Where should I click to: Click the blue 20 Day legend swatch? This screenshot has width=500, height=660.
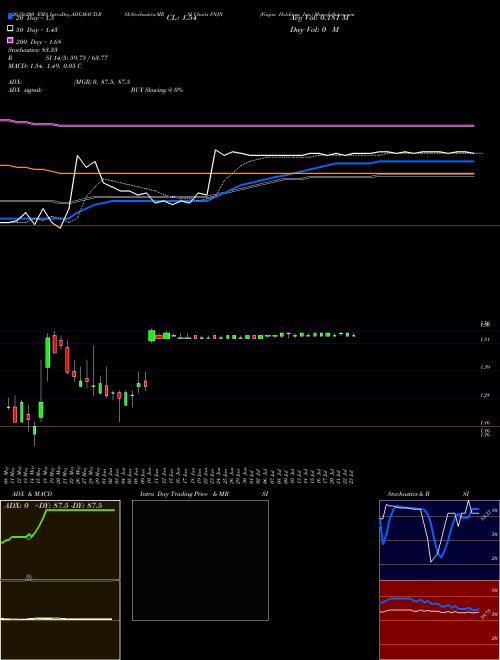pos(11,17)
